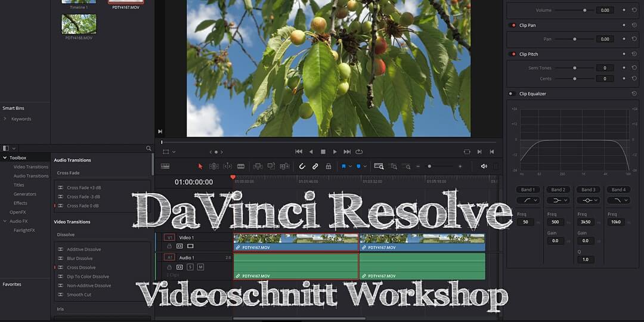Image resolution: width=644 pixels, height=322 pixels.
Task: Click the blue flag icon
Action: [344, 166]
